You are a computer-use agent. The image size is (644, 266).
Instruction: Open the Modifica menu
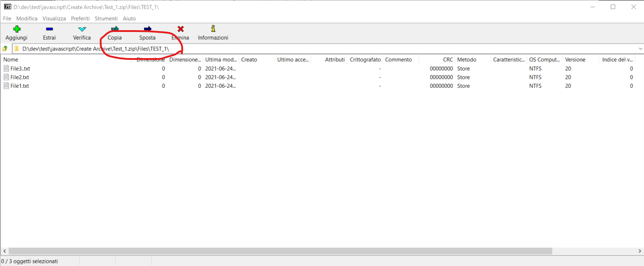[27, 18]
